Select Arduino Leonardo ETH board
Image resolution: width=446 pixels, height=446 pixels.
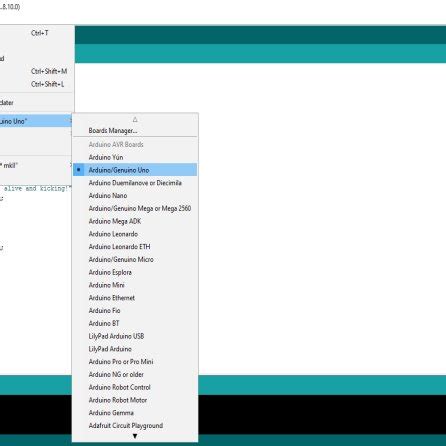tap(135, 247)
